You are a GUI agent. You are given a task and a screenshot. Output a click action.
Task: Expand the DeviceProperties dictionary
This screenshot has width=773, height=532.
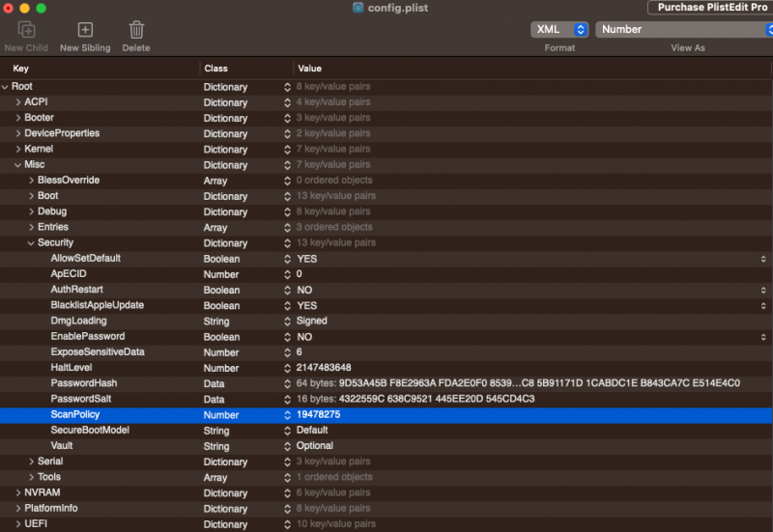tap(18, 133)
